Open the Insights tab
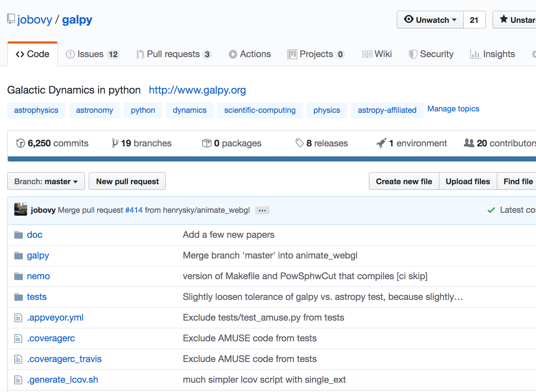Viewport: 536px width, 392px height. coord(492,54)
